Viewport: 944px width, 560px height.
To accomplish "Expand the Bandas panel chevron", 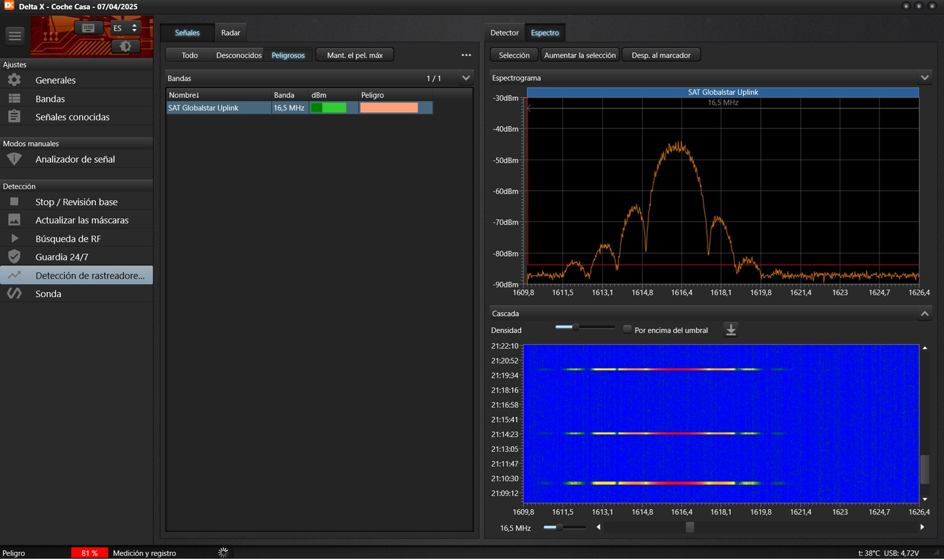I will click(466, 78).
